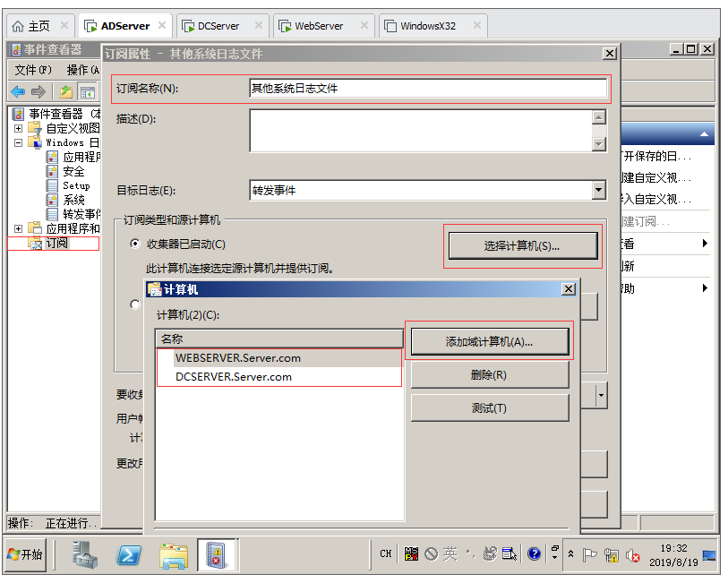Toggle the show/hide console tree toolbar icon
The width and height of the screenshot is (728, 583).
[87, 91]
